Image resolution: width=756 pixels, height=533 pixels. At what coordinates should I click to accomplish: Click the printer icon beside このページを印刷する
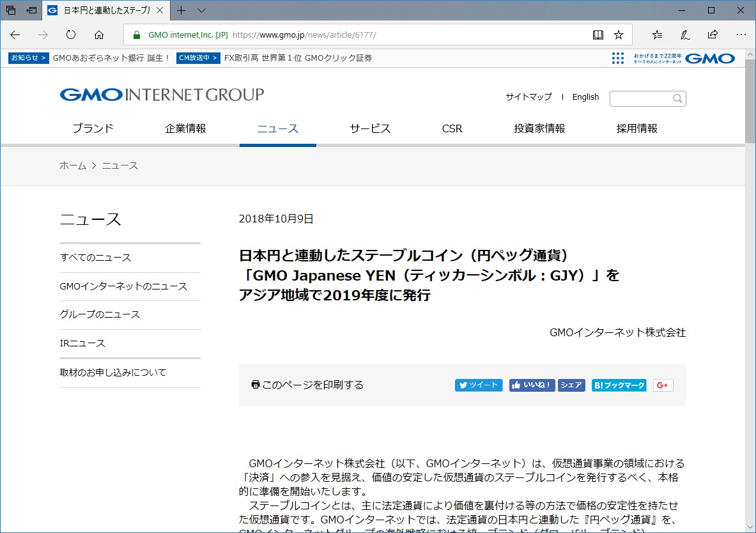pyautogui.click(x=256, y=385)
